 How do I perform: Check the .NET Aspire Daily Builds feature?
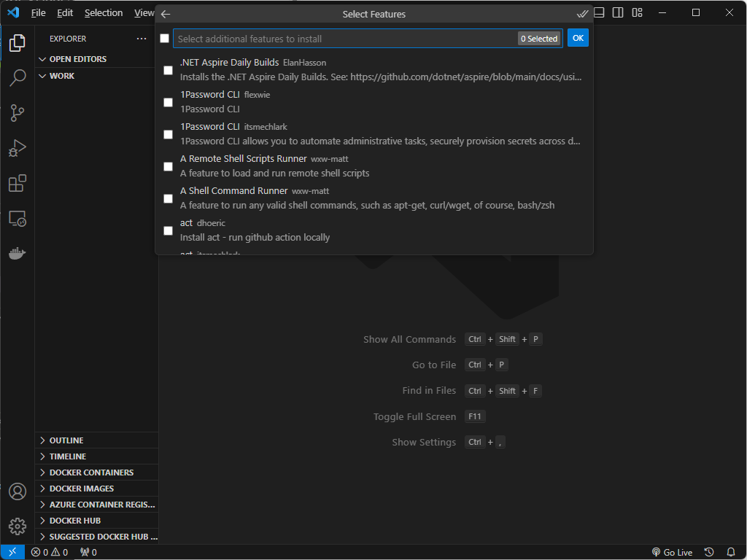169,70
